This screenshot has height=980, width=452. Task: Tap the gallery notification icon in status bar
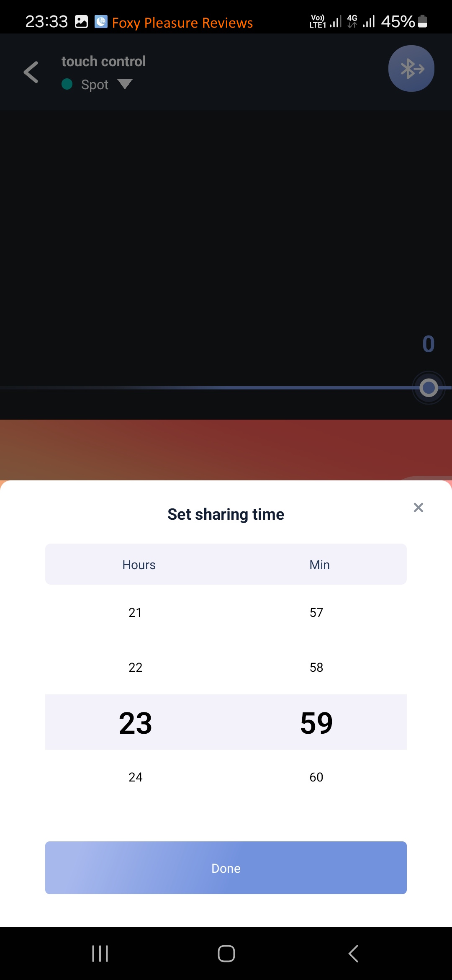click(81, 21)
